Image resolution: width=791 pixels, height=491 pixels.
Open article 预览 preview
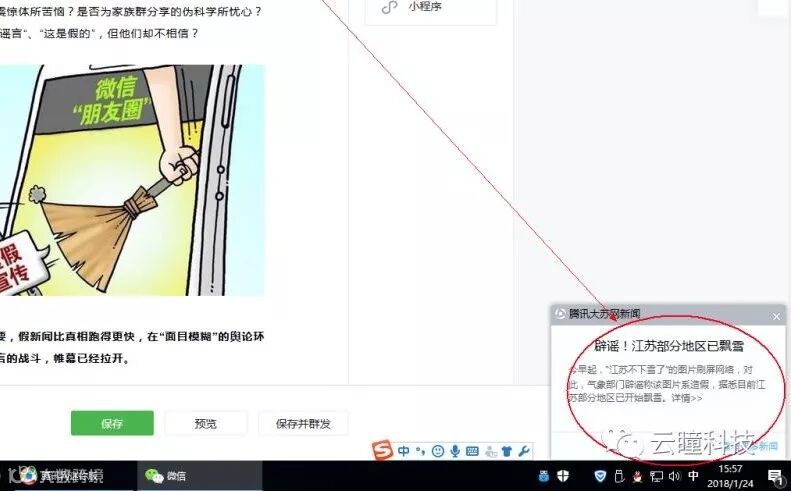pyautogui.click(x=206, y=423)
